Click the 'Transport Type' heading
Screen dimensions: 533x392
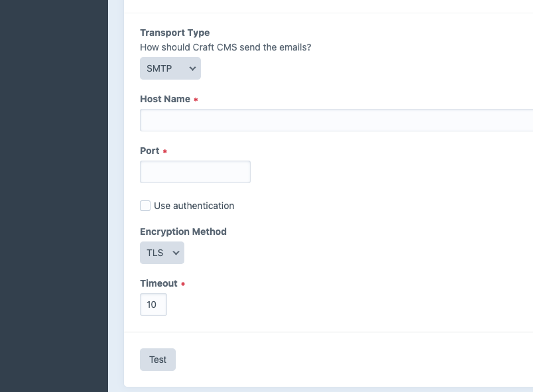click(175, 33)
